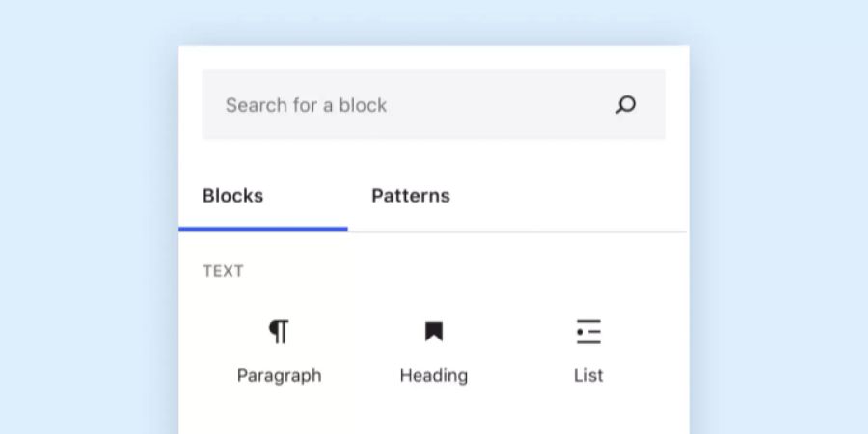Click the "List" label text

pyautogui.click(x=588, y=376)
